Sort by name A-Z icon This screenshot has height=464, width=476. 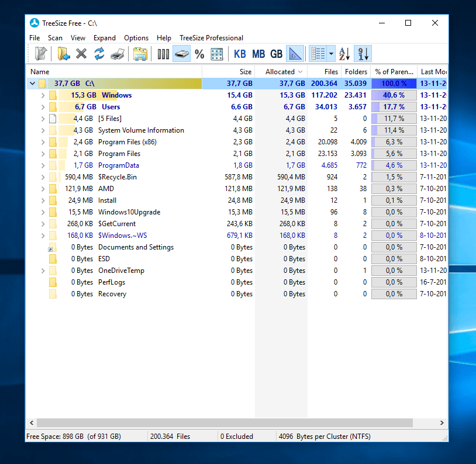click(344, 54)
